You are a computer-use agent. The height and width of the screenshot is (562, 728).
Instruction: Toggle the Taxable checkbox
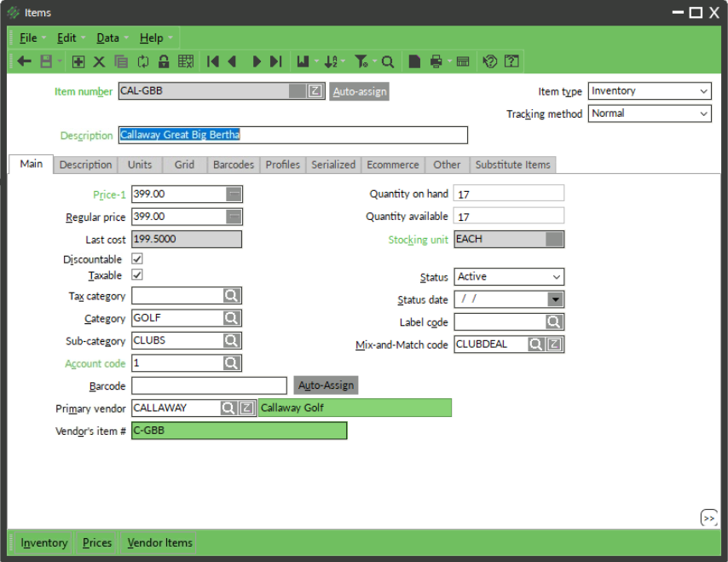137,275
